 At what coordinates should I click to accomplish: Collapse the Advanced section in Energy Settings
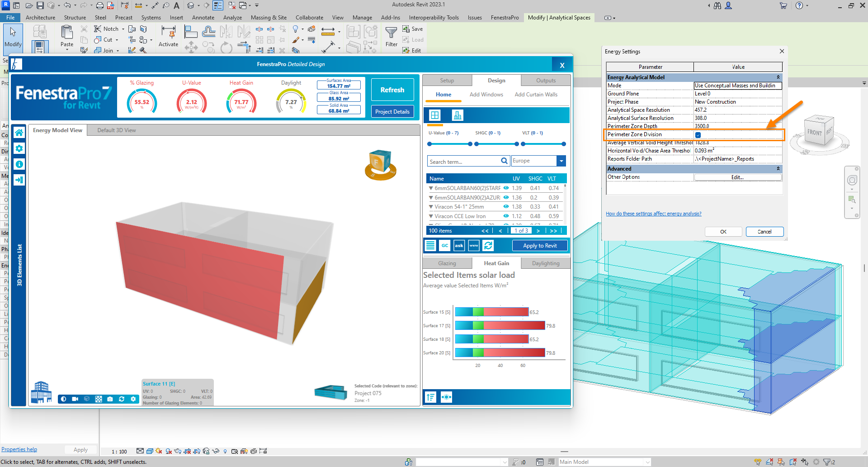click(778, 169)
